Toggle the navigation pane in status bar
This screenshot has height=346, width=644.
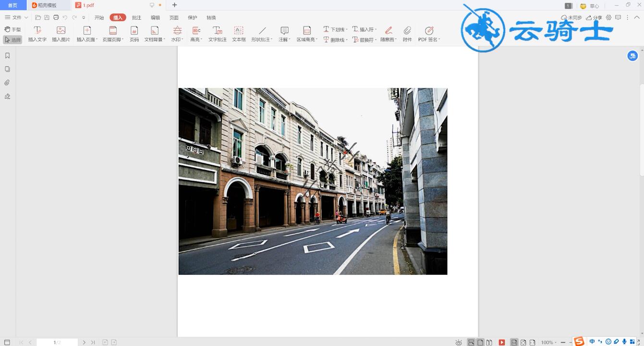[7, 342]
